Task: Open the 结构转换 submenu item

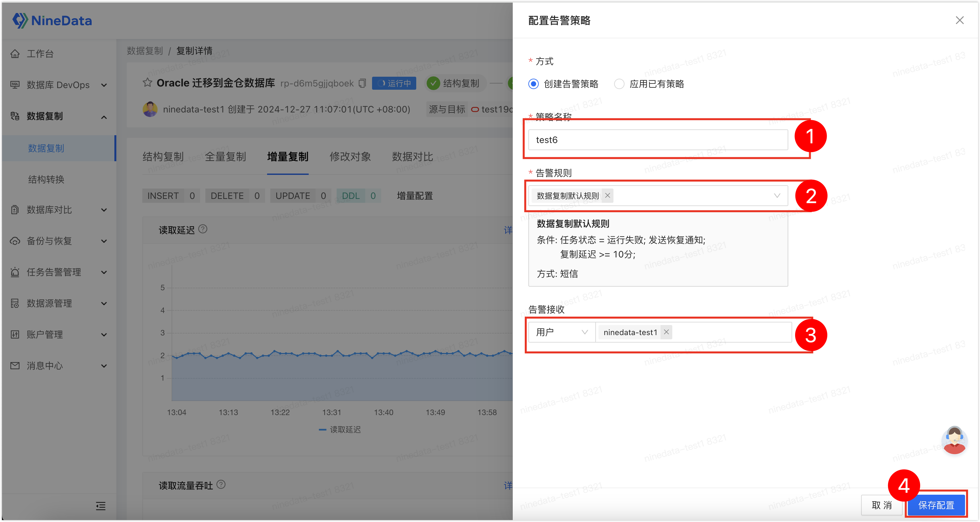Action: click(46, 179)
